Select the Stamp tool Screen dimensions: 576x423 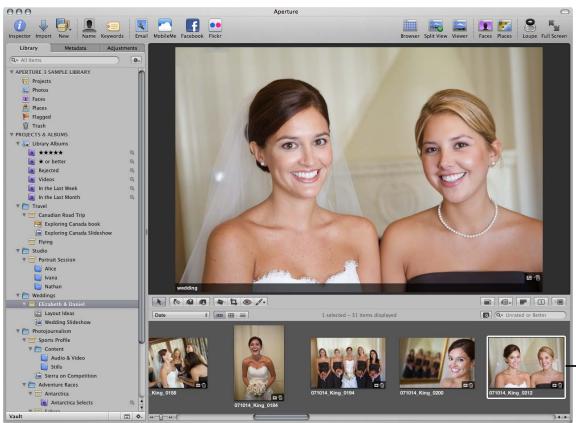coord(202,302)
